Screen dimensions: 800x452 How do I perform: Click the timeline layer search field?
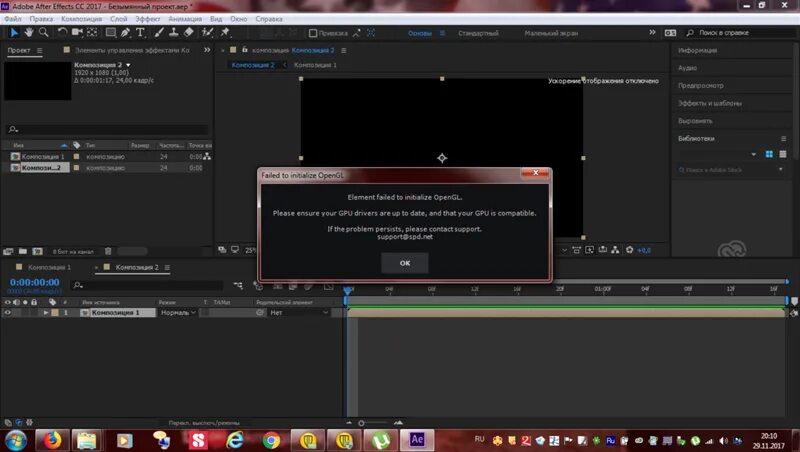[x=147, y=285]
